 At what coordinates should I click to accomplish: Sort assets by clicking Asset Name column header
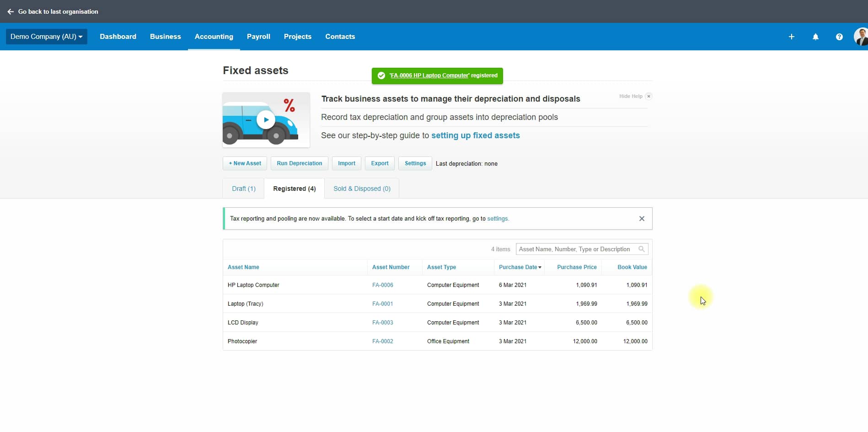click(x=243, y=267)
